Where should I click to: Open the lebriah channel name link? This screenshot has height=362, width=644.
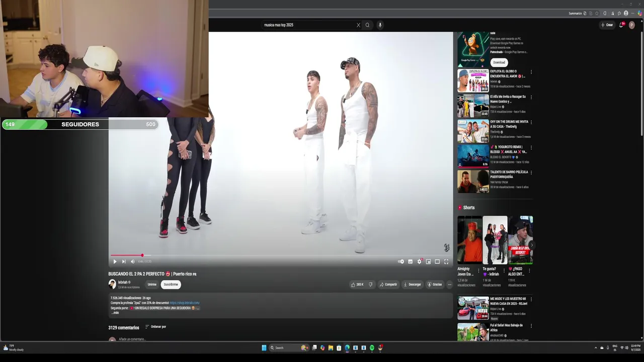coord(123,283)
